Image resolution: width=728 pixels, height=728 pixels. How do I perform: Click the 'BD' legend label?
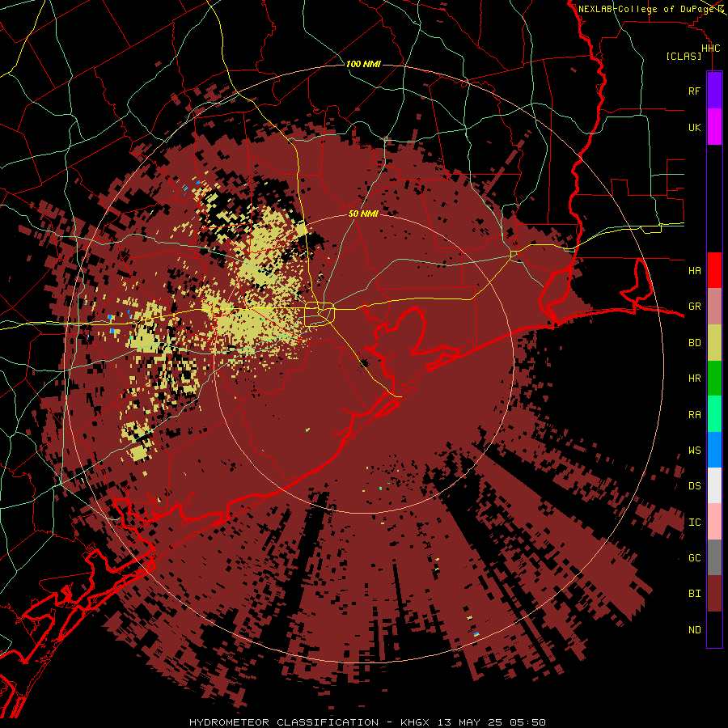[694, 343]
